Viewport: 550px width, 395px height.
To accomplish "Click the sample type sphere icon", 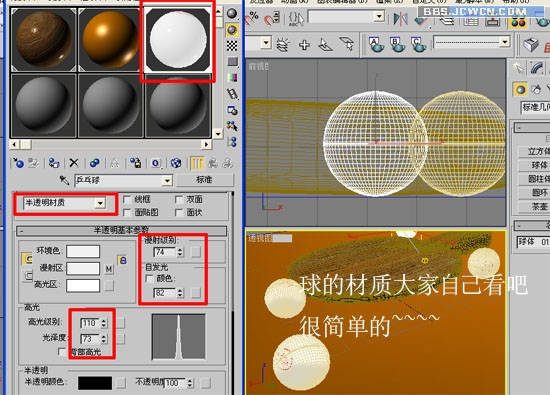I will 232,14.
